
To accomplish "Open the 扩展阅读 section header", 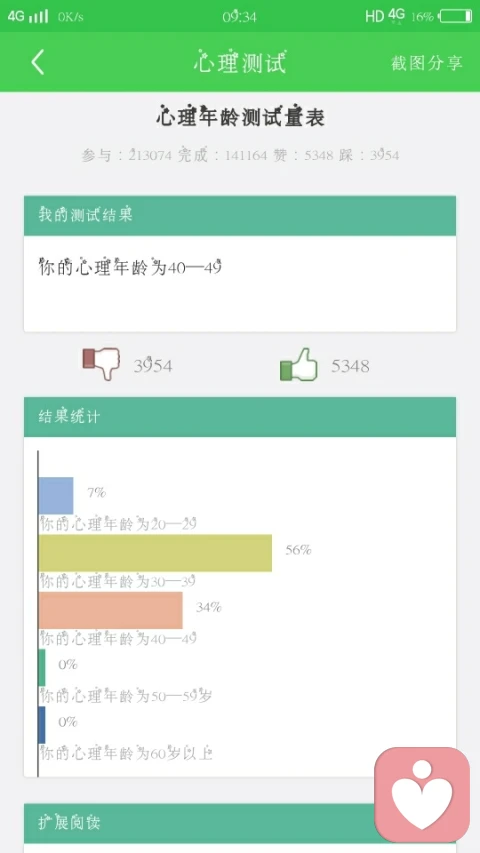I will pyautogui.click(x=239, y=823).
